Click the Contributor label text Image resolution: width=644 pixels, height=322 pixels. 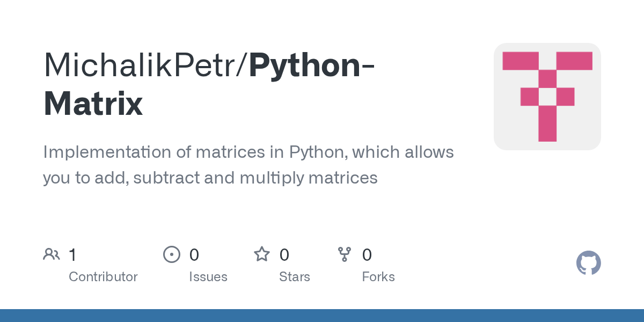[x=103, y=277]
